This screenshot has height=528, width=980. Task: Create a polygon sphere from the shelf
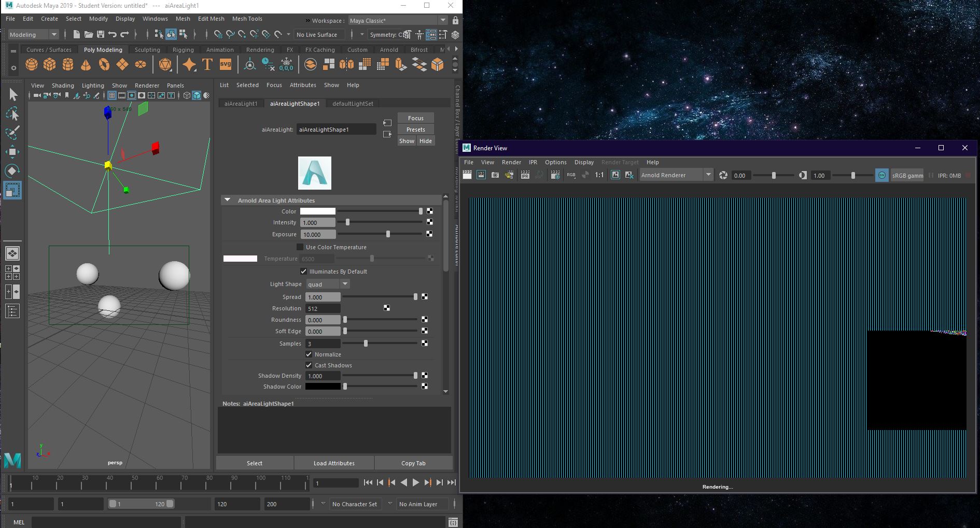pyautogui.click(x=32, y=64)
